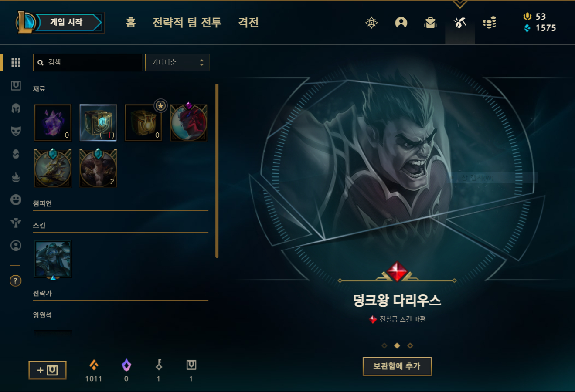Open the question mark help icon
Screen dimensions: 575x392
click(15, 281)
